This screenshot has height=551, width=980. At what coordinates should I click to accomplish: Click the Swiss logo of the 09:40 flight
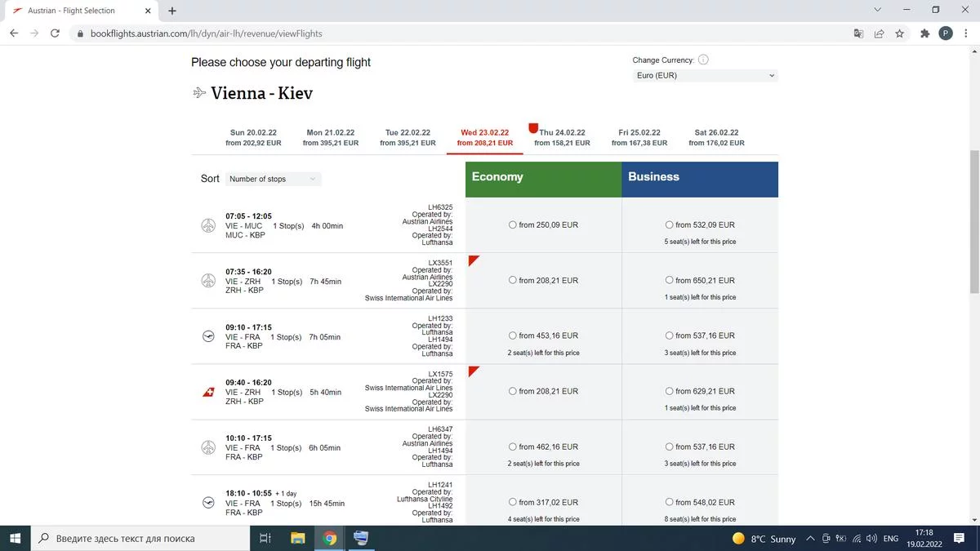click(x=207, y=392)
